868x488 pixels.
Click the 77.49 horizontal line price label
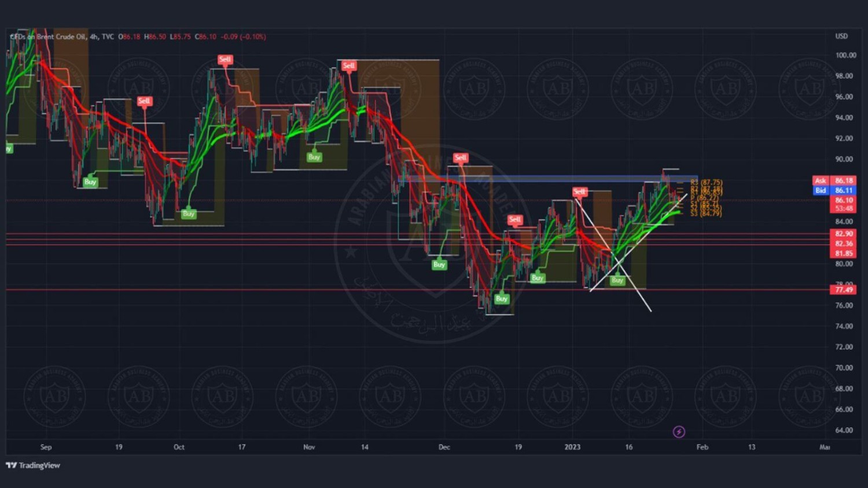coord(843,290)
